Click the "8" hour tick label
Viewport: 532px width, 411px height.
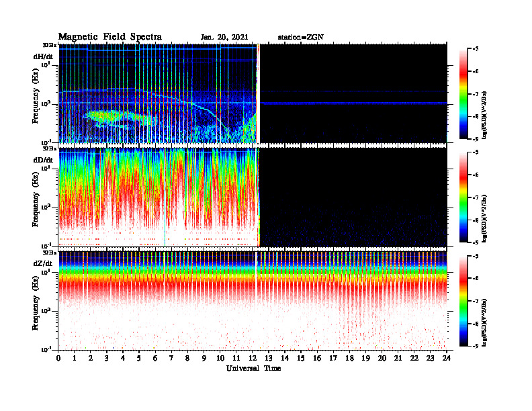[x=187, y=359]
